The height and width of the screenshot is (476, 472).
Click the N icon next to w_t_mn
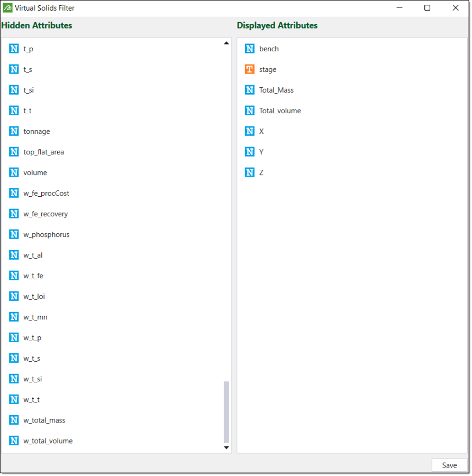[14, 317]
